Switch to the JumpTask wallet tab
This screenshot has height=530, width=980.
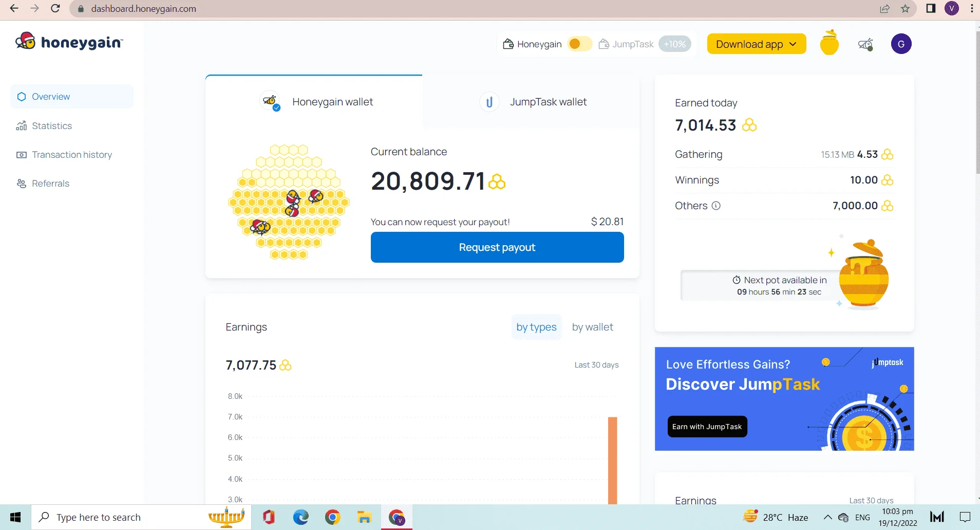[x=531, y=102]
